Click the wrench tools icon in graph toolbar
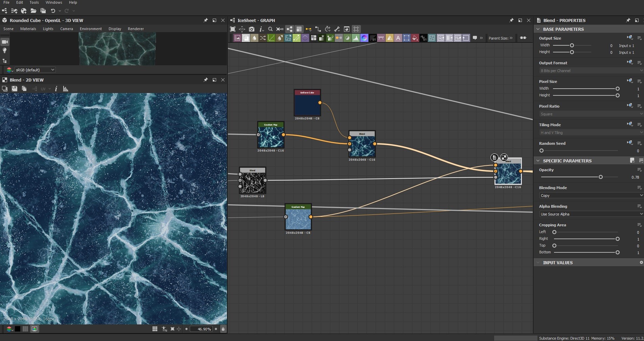This screenshot has width=644, height=341. pos(337,29)
